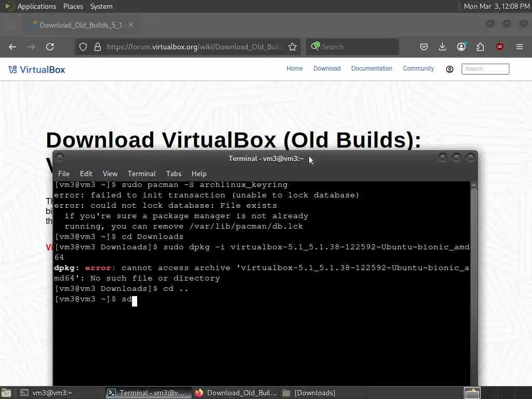
Task: Open the Firefox hamburger menu
Action: [x=520, y=46]
